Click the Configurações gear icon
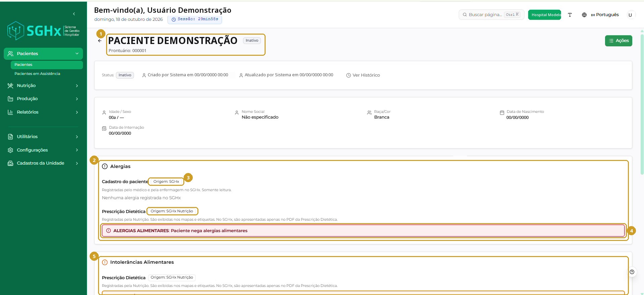Viewport: 644px width, 295px height. (10, 150)
